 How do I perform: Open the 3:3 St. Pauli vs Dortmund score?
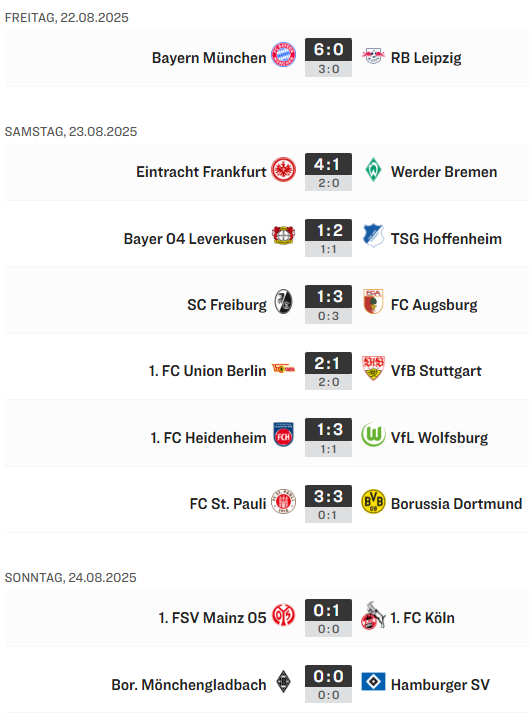click(328, 497)
